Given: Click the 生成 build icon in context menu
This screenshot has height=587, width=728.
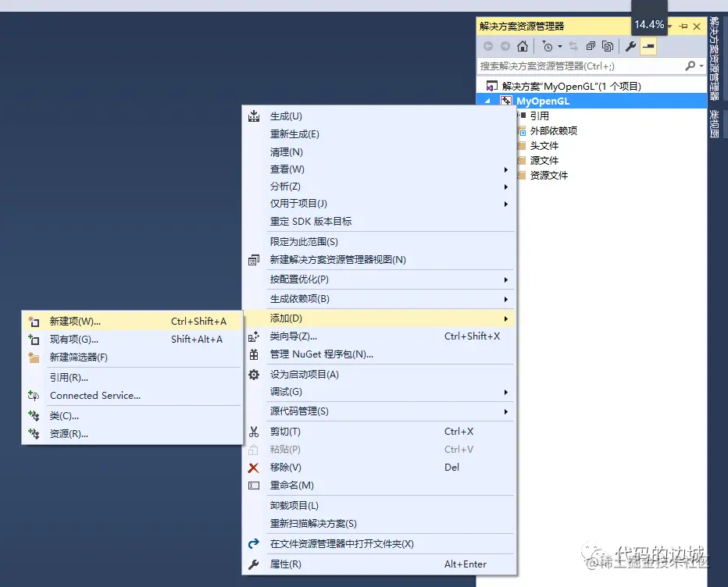Looking at the screenshot, I should (254, 116).
